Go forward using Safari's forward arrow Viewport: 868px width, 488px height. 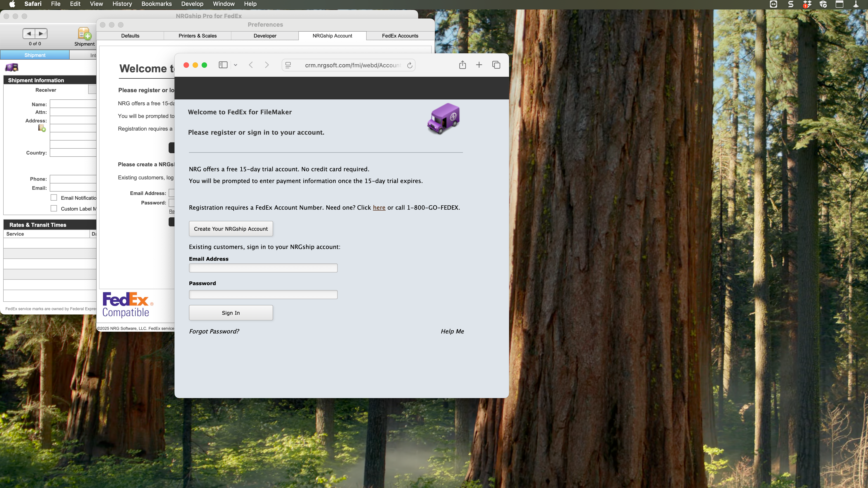267,65
